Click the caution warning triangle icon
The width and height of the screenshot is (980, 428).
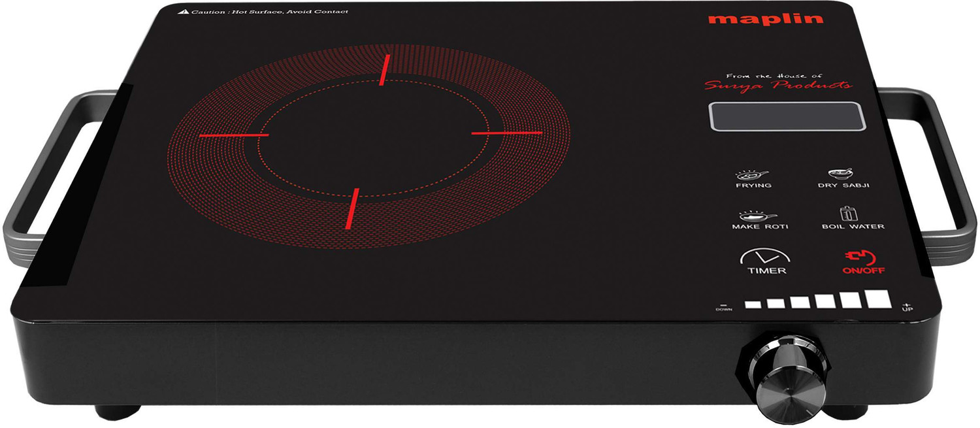pos(183,12)
